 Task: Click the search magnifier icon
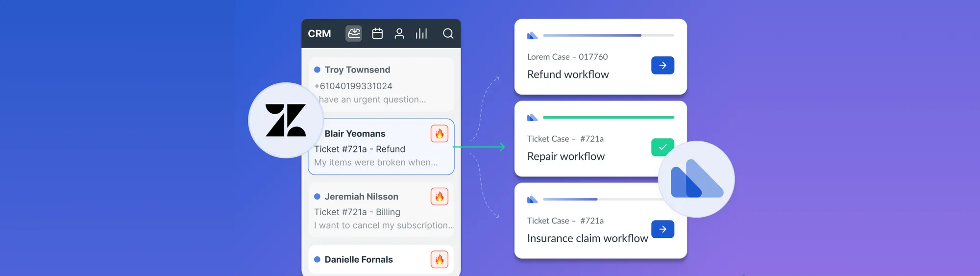click(448, 33)
